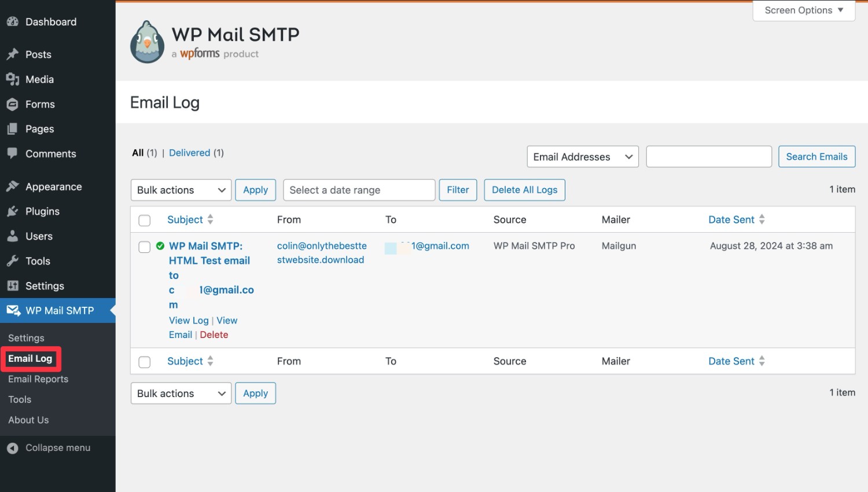This screenshot has width=868, height=492.
Task: Click sort arrows beside bottom Date Sent header
Action: [x=762, y=361]
